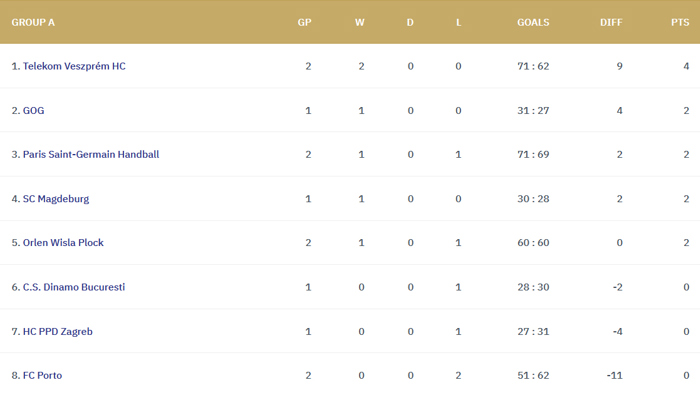Click the GROUP A header label
This screenshot has height=395, width=700.
33,22
